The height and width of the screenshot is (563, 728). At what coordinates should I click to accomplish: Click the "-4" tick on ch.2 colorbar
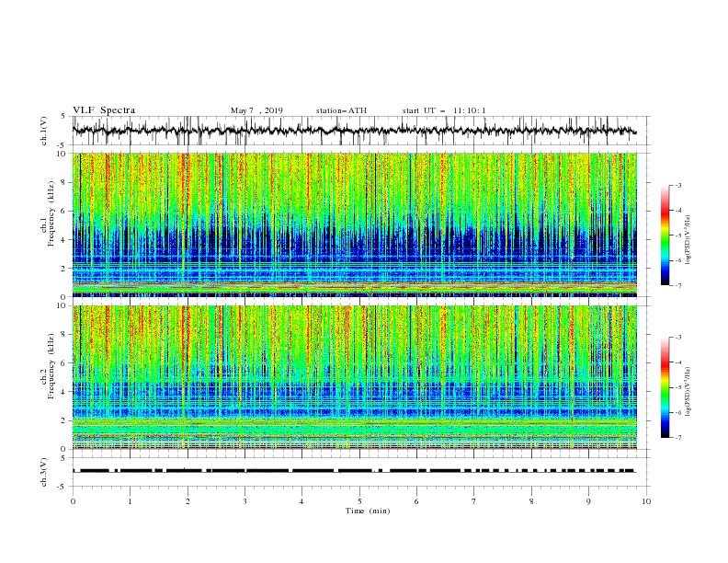677,362
